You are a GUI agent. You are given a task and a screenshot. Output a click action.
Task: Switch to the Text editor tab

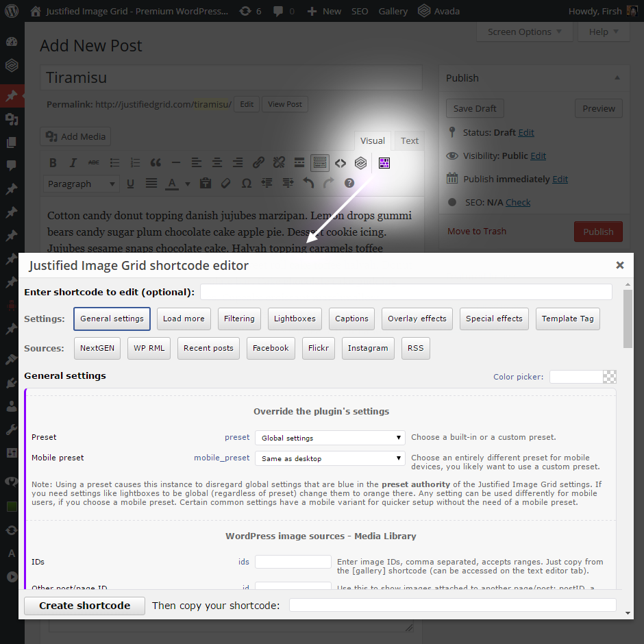click(x=410, y=141)
